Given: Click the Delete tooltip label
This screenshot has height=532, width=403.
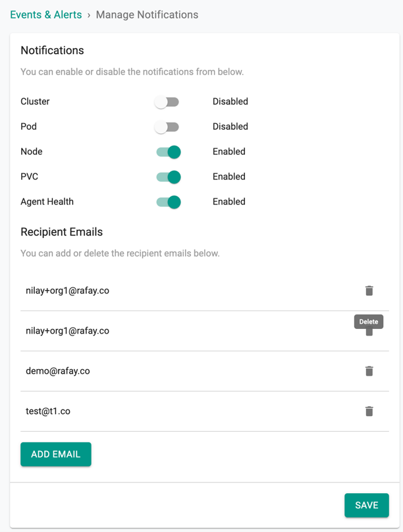Looking at the screenshot, I should [x=369, y=322].
